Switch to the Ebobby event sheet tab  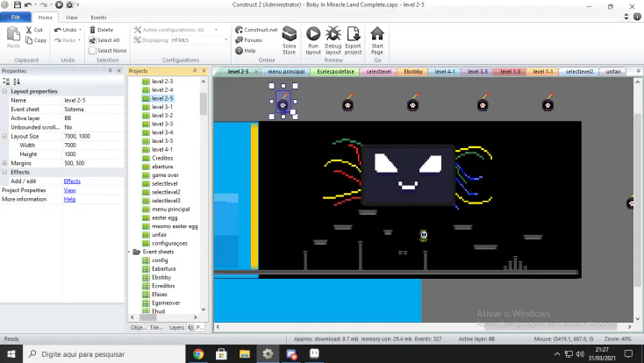[x=412, y=71]
